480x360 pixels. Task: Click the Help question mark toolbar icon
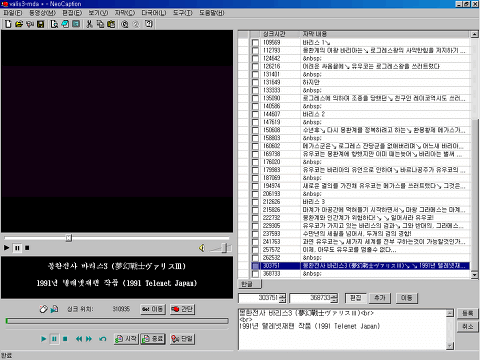click(149, 24)
